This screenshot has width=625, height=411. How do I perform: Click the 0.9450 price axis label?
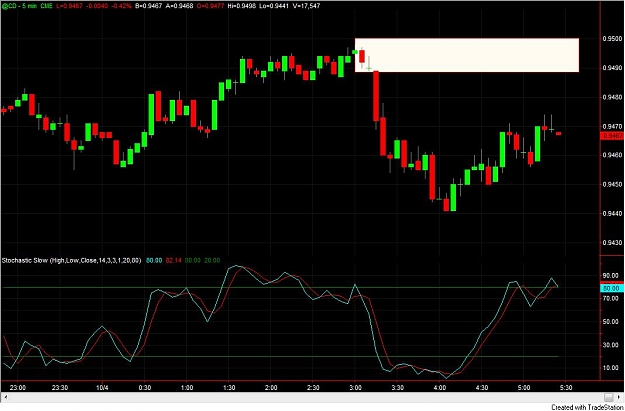[614, 185]
